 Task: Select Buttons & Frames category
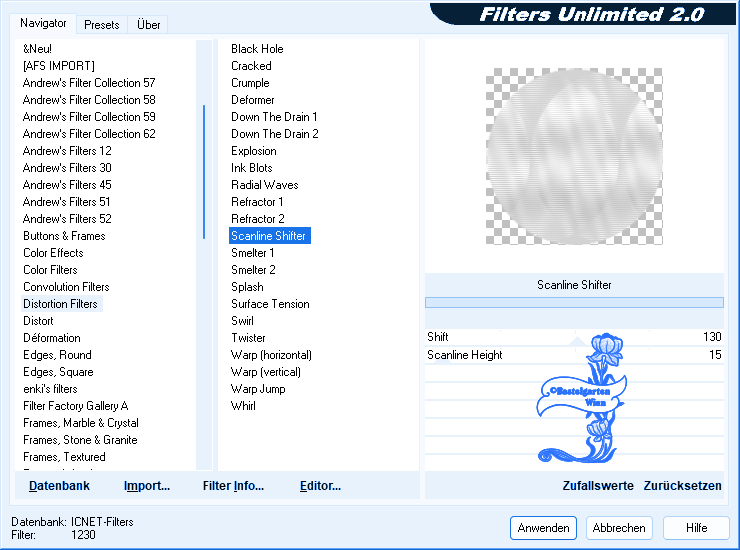click(x=64, y=236)
